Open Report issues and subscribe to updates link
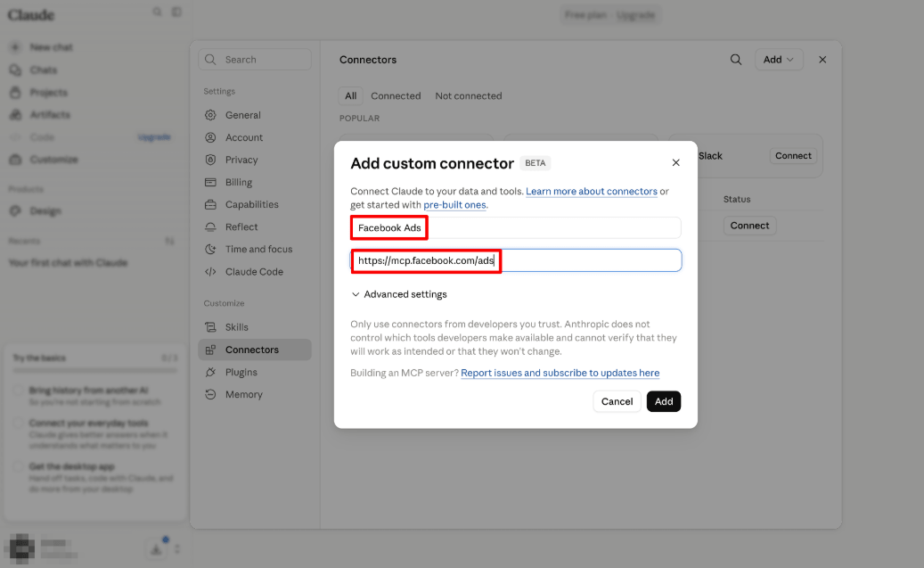Screen dimensions: 924x568 point(560,373)
